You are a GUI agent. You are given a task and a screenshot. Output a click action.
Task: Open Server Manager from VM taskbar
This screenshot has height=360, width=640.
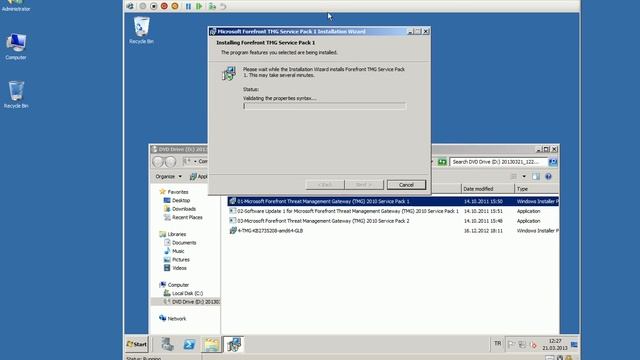pyautogui.click(x=167, y=344)
